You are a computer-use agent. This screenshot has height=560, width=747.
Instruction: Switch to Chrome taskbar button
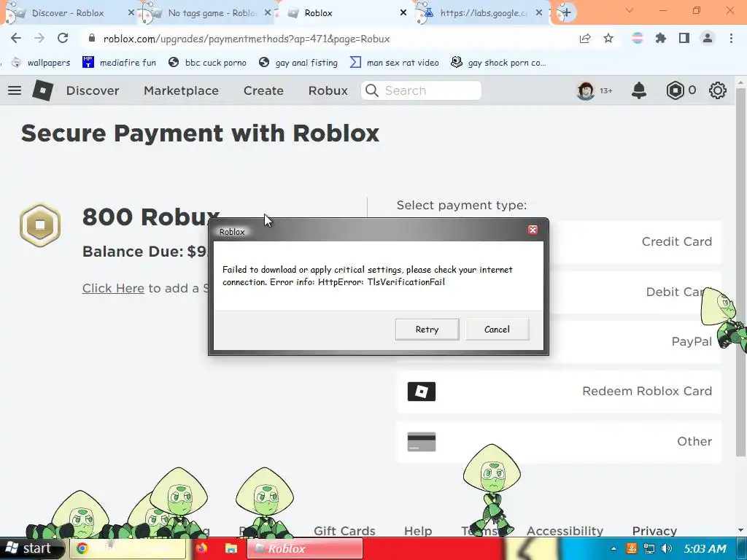pyautogui.click(x=127, y=548)
